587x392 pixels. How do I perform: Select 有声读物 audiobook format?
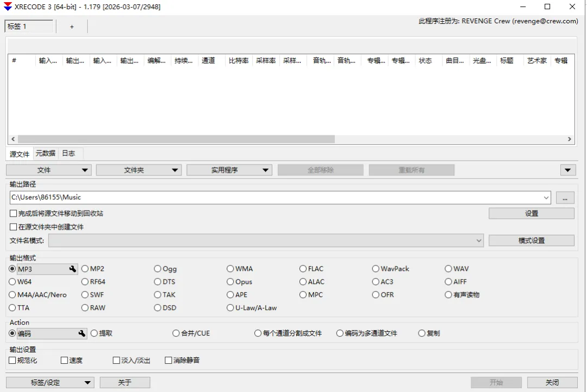463,295
